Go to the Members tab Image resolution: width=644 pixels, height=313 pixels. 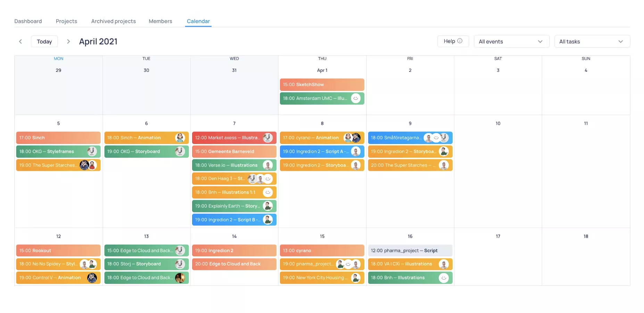(x=160, y=21)
